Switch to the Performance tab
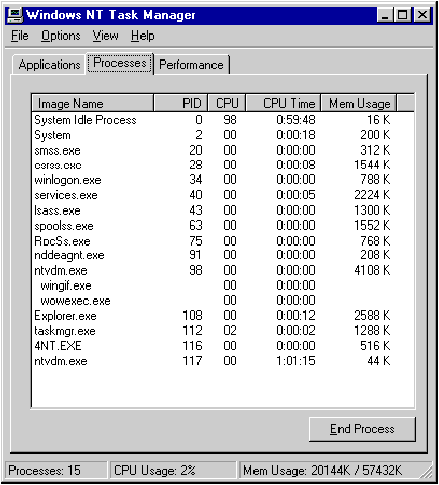Image resolution: width=439 pixels, height=485 pixels. tap(191, 65)
